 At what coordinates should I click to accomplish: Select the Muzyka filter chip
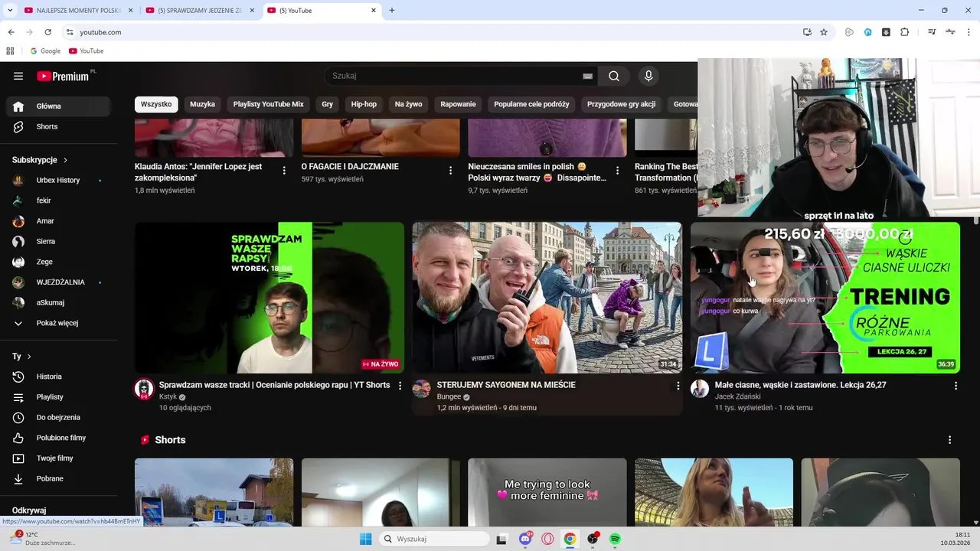203,104
